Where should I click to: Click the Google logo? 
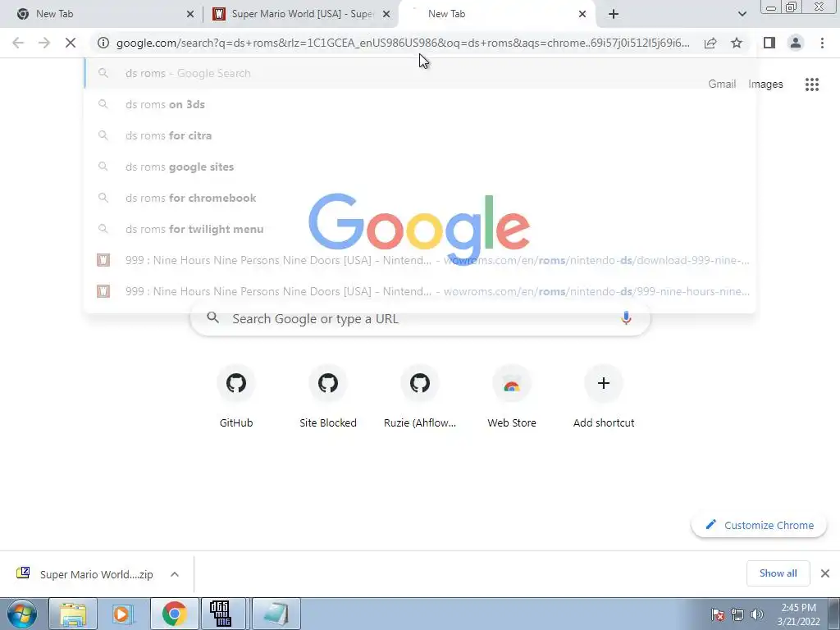coord(419,228)
